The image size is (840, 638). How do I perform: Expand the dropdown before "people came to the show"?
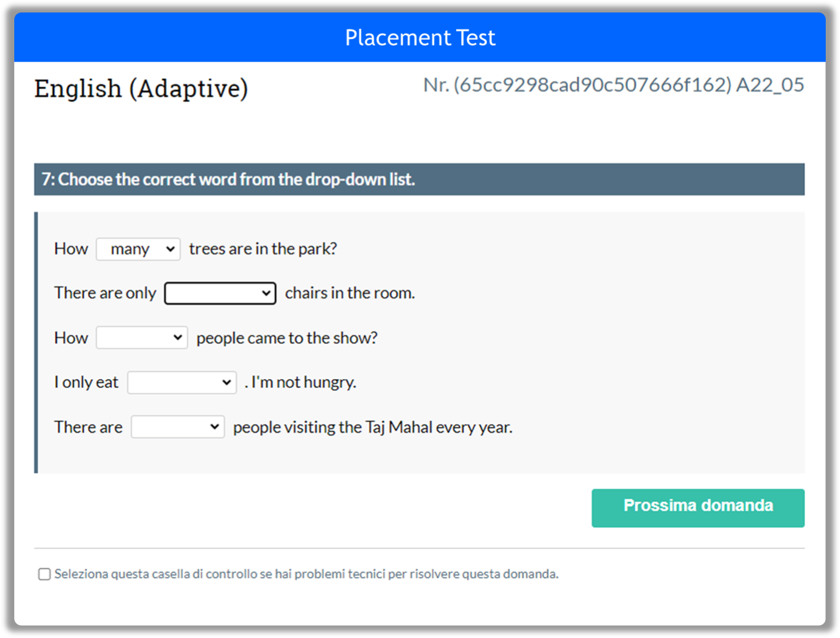pyautogui.click(x=141, y=337)
